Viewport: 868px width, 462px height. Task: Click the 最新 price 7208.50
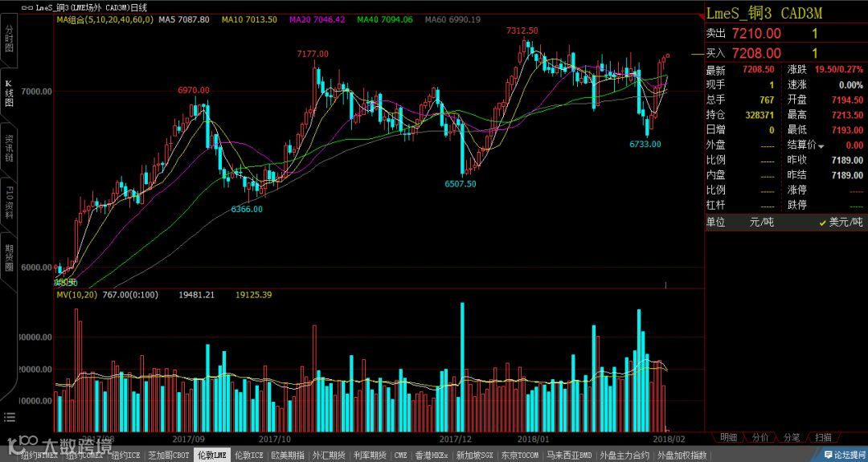pyautogui.click(x=759, y=70)
